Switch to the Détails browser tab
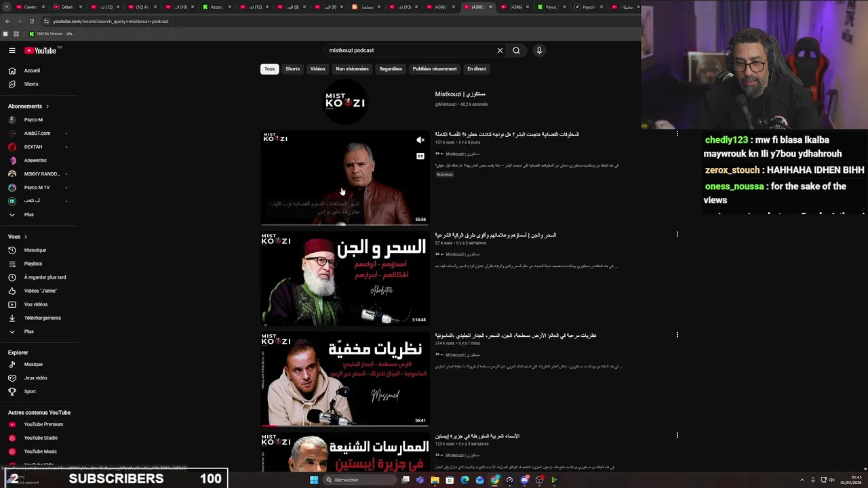The width and height of the screenshot is (868, 488). pyautogui.click(x=66, y=7)
